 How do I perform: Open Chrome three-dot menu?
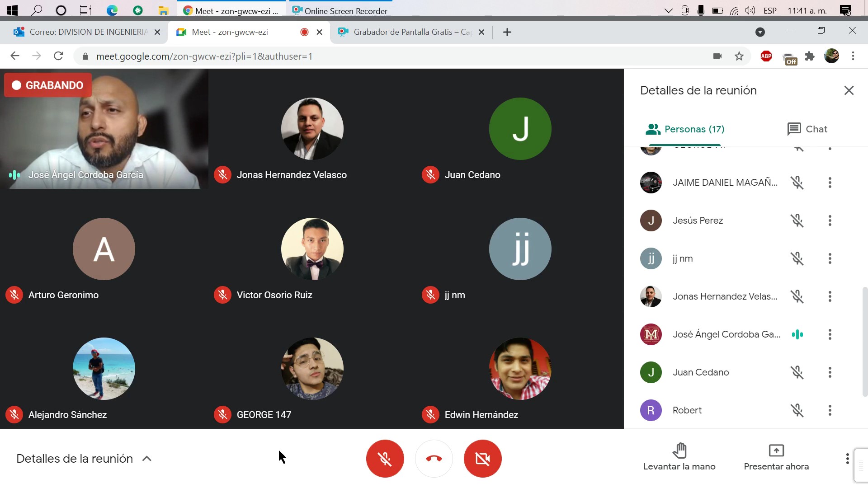pyautogui.click(x=853, y=56)
